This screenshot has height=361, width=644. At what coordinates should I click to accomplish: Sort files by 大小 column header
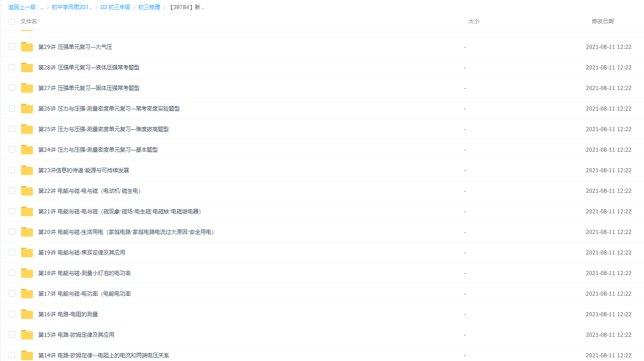point(473,21)
